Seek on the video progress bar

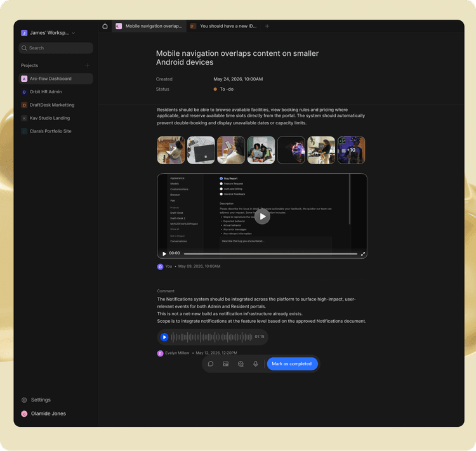click(x=270, y=254)
